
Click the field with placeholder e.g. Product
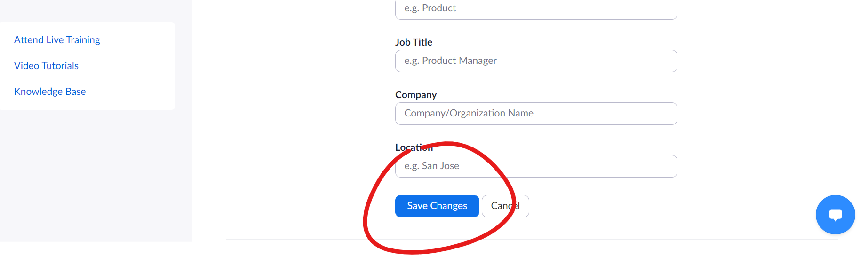pyautogui.click(x=536, y=9)
